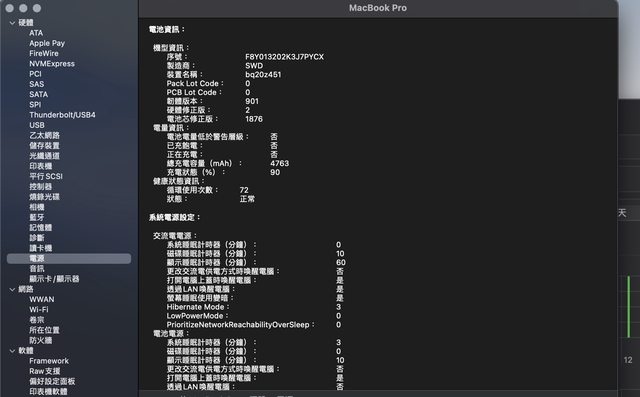Select the 平行 SCSI entry
640x397 pixels.
click(x=46, y=176)
